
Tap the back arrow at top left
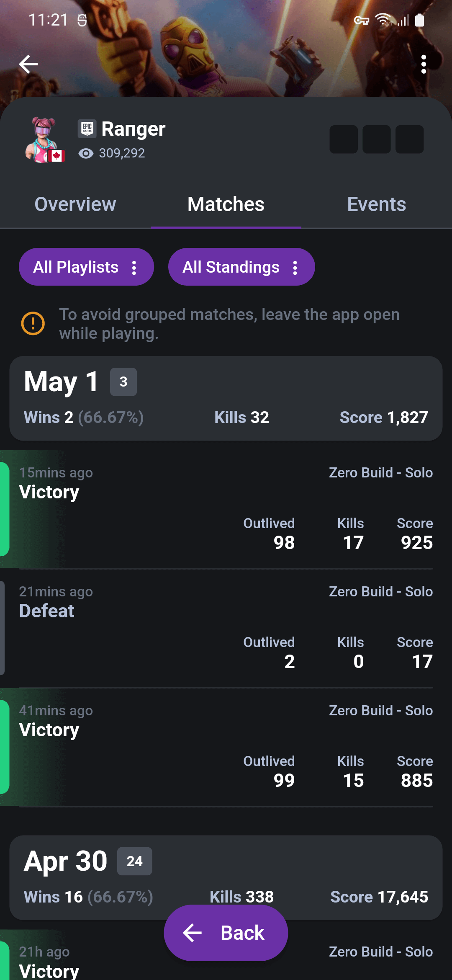coord(28,64)
